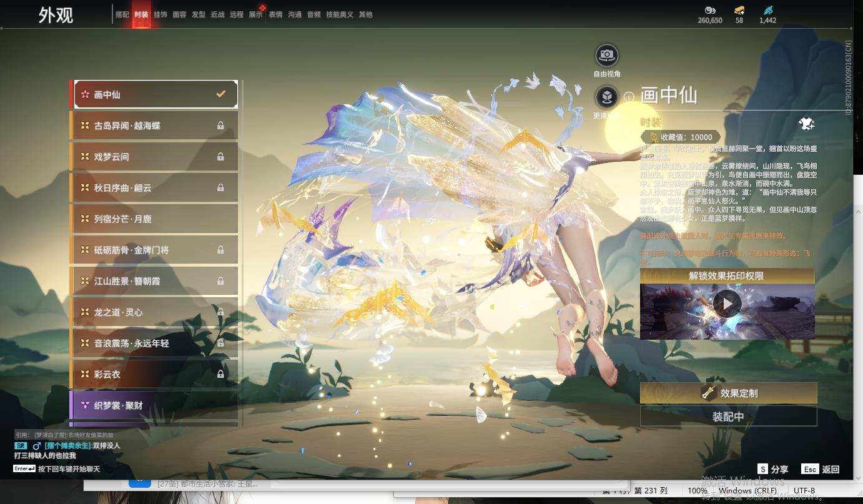Screen dimensions: 863x504
Task: Click the lock icon on 砥砺筋骨·金牌门将
Action: coord(220,250)
